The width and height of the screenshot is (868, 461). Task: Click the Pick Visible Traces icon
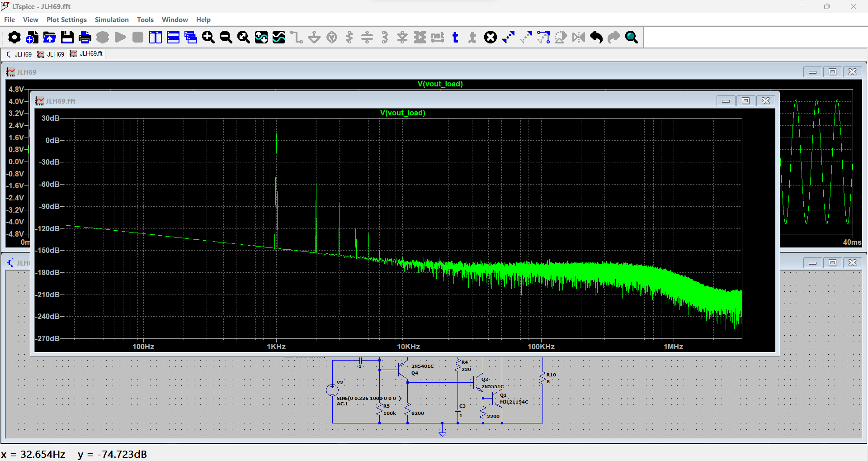click(x=279, y=37)
